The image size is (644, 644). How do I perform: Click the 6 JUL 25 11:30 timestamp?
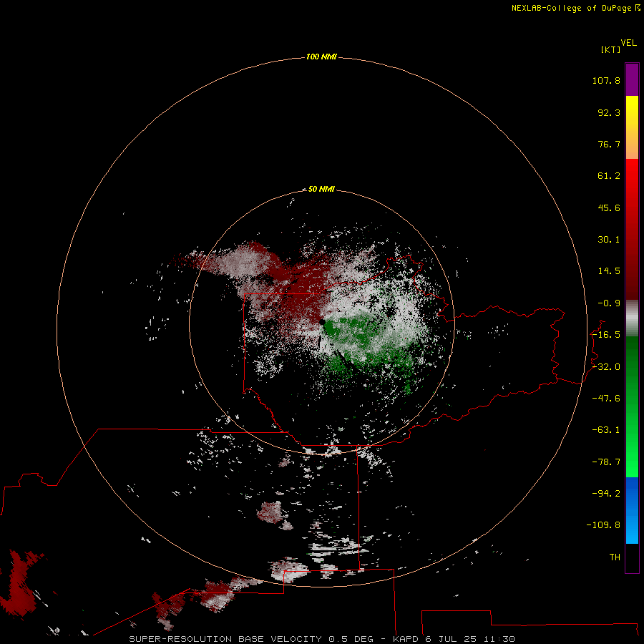pyautogui.click(x=470, y=639)
